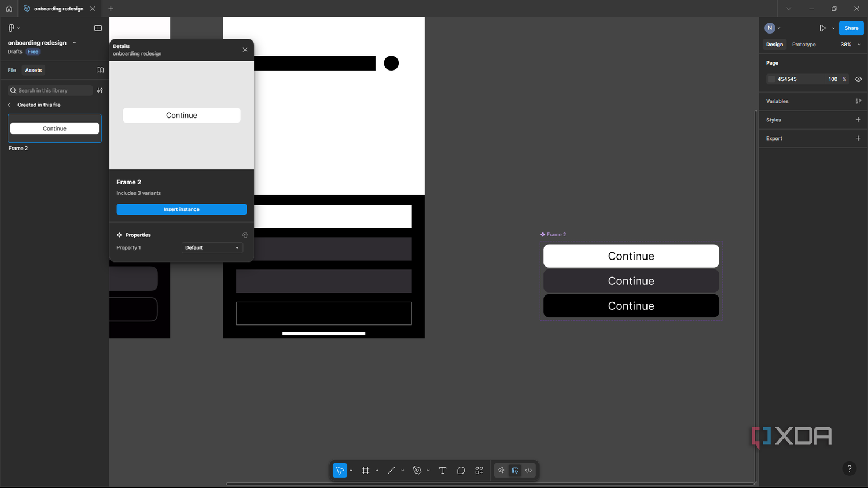Open shape tools dropdown arrow
The image size is (868, 488).
coord(403,471)
